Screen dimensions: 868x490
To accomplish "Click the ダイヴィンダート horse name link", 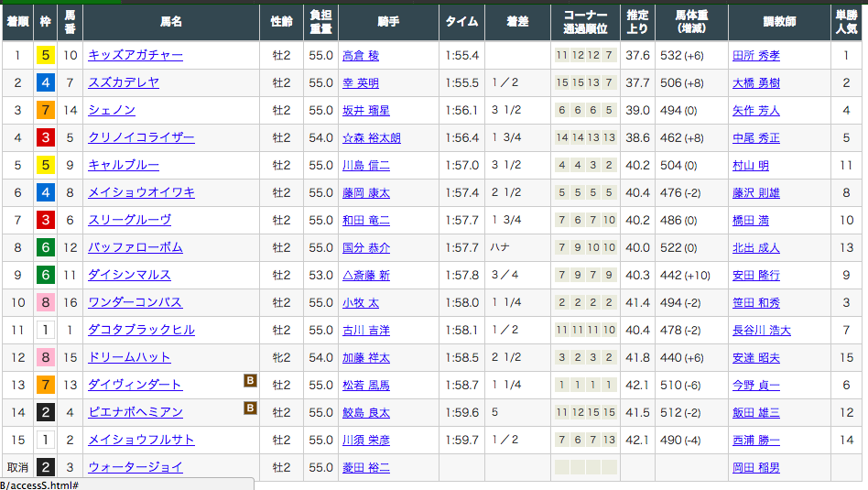I will click(136, 385).
